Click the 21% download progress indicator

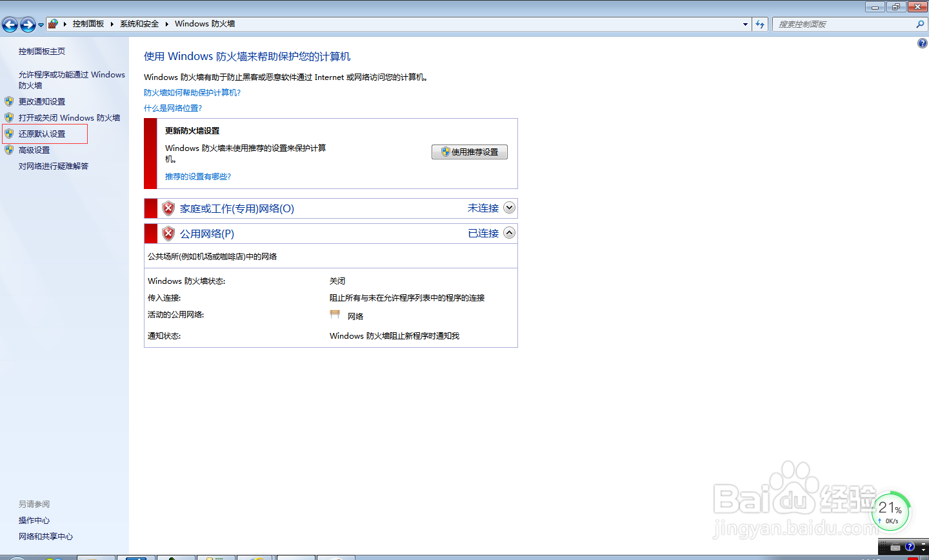tap(891, 511)
